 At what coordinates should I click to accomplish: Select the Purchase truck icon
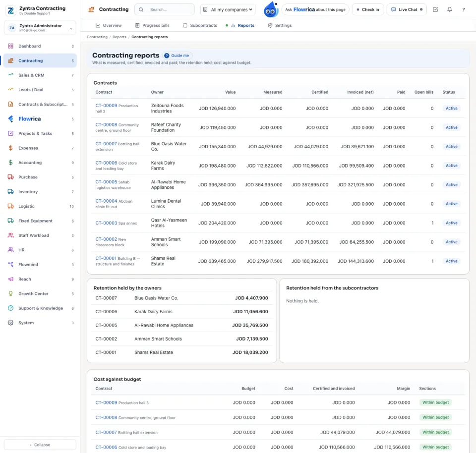tap(10, 177)
